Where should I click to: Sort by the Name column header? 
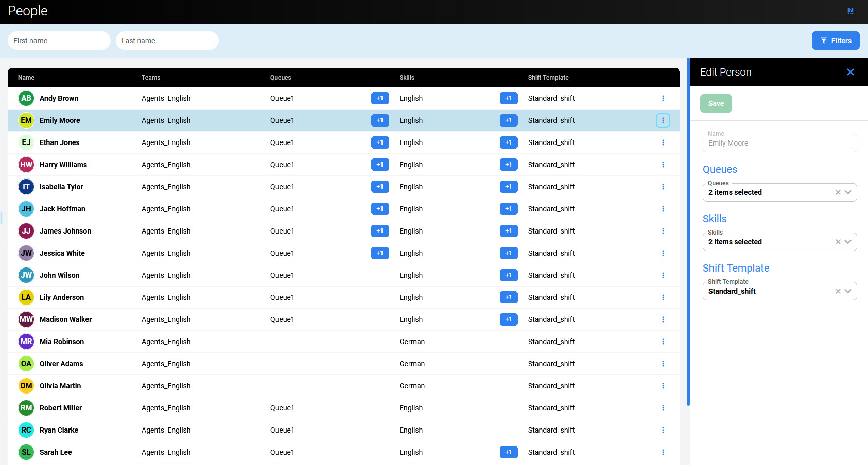(x=26, y=78)
